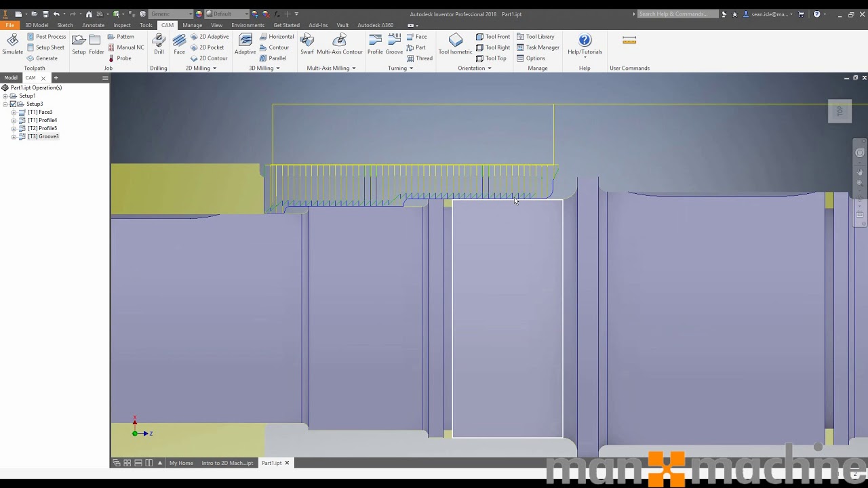This screenshot has width=868, height=488.
Task: Select the turning Thread operation
Action: tap(420, 58)
